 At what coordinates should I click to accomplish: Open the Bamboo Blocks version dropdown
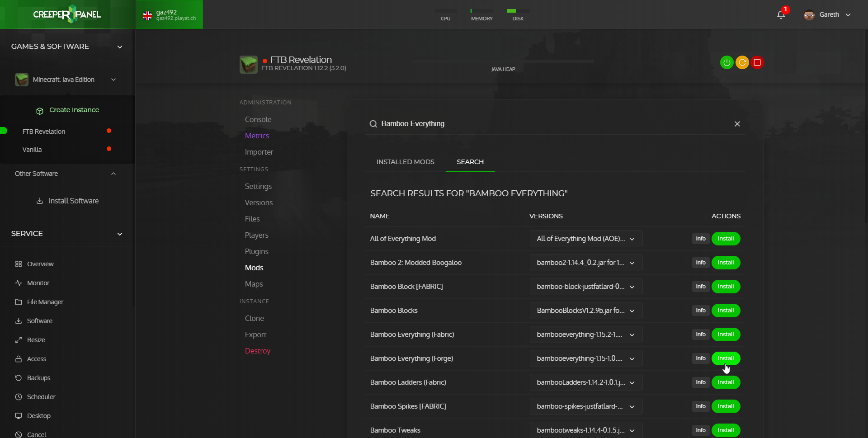click(586, 311)
